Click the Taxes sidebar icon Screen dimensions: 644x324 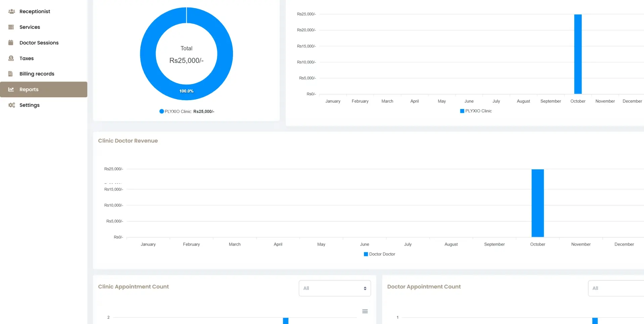coord(11,58)
